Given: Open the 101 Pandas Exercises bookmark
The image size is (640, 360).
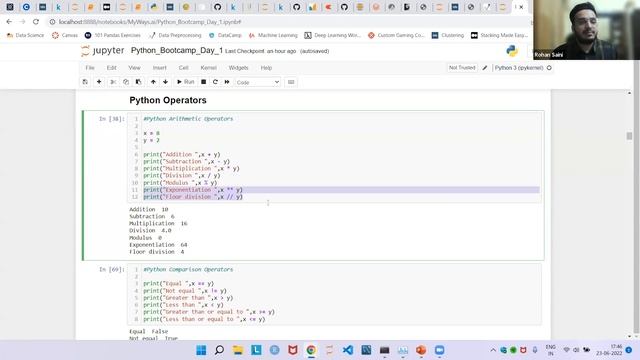Looking at the screenshot, I should click(113, 36).
